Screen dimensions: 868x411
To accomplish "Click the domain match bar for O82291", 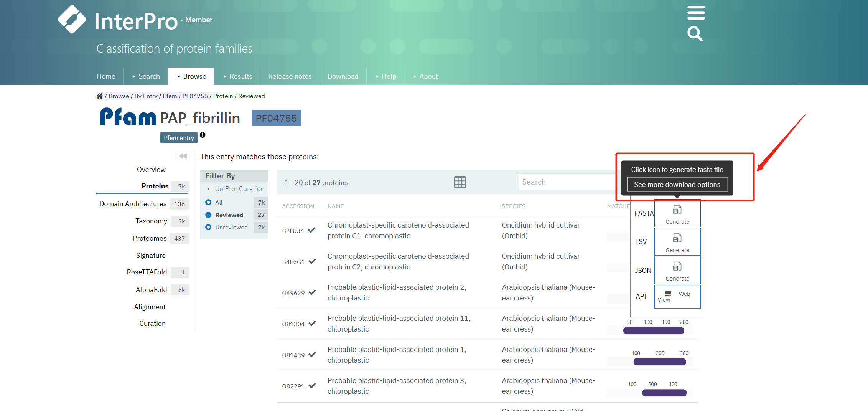I will tap(664, 393).
